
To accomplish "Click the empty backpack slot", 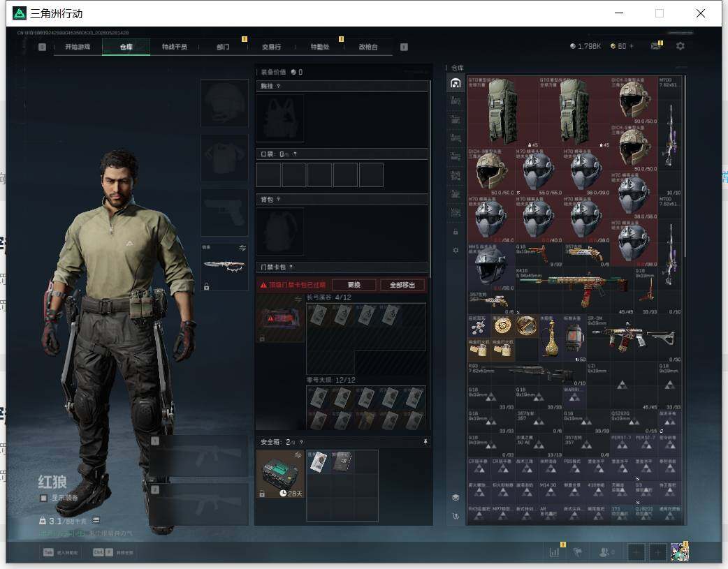I will [x=280, y=231].
